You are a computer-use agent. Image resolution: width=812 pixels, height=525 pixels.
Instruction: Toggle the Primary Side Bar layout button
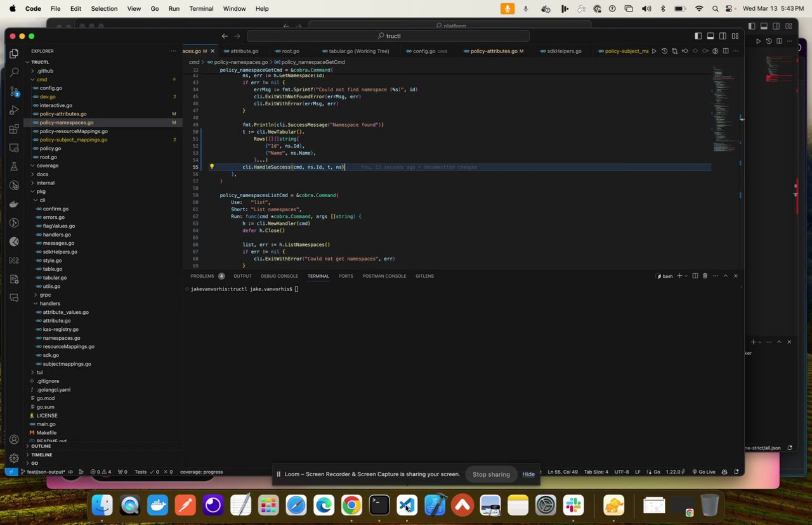tap(698, 36)
